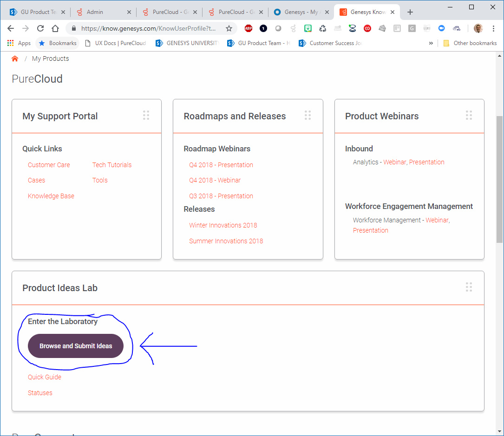Viewport: 504px width, 436px height.
Task: Open the AdBlock Plus extension icon
Action: point(249,28)
